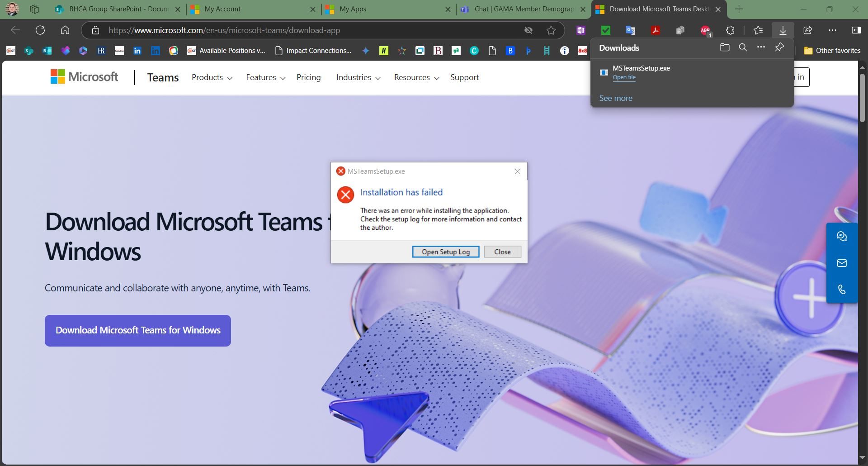
Task: Open the Favorites list icon
Action: [758, 30]
